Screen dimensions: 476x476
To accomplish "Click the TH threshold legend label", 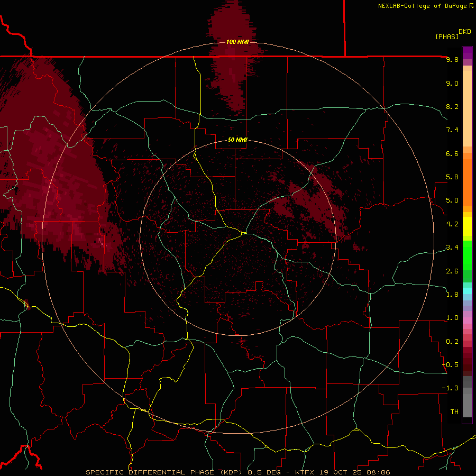I will click(454, 412).
